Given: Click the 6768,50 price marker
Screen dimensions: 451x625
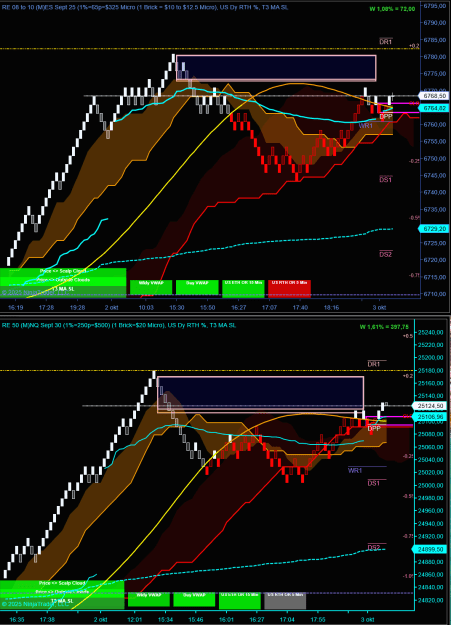Looking at the screenshot, I should [433, 96].
